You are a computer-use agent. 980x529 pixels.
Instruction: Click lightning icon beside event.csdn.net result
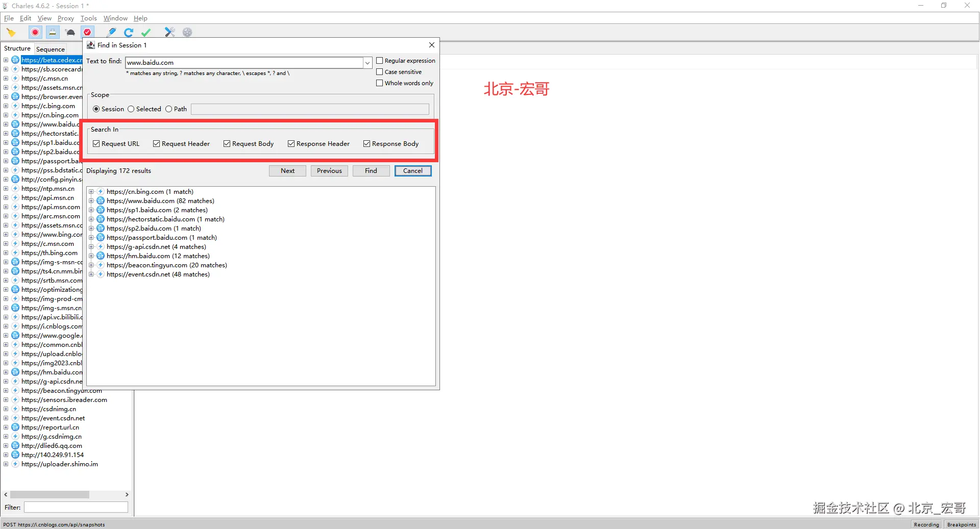[x=101, y=274]
